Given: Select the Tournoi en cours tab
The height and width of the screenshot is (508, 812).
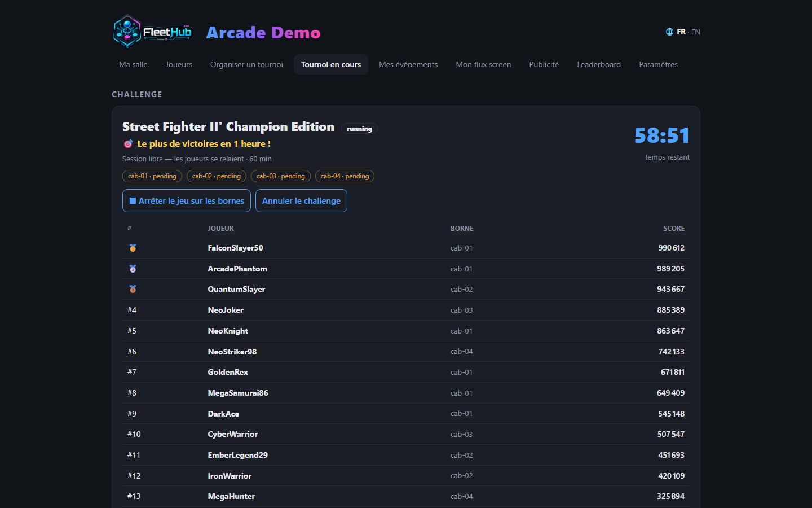Looking at the screenshot, I should [x=331, y=64].
